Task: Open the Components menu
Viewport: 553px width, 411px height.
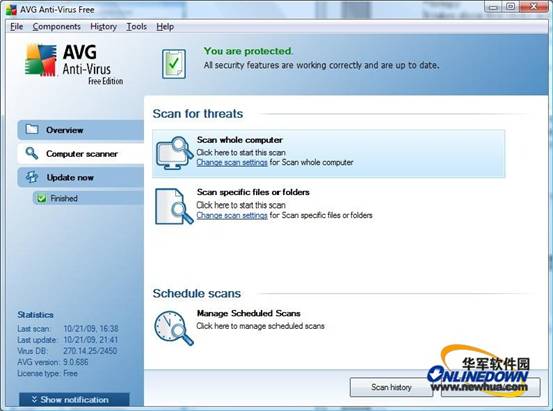Action: click(x=56, y=27)
